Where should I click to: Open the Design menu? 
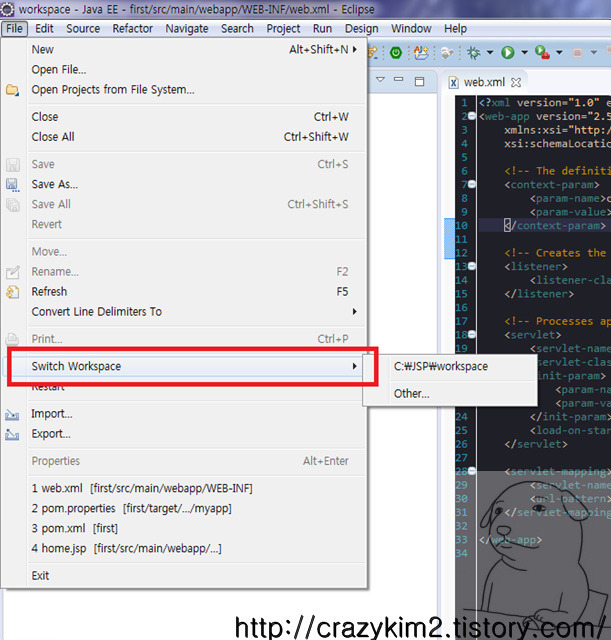click(x=361, y=29)
